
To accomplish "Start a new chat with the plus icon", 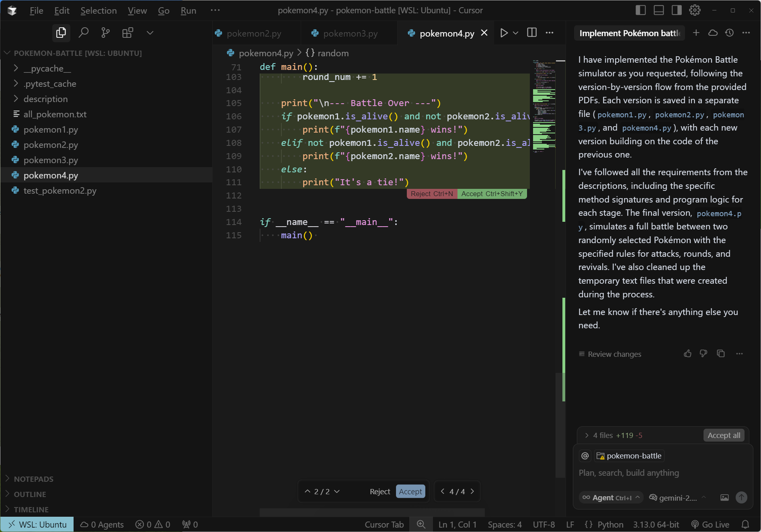I will [x=696, y=33].
